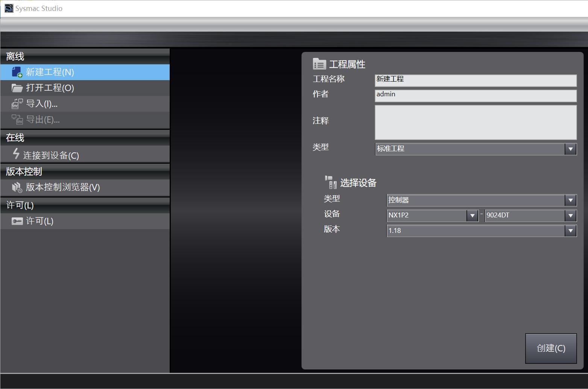Click the 许可(L) section header
Viewport: 588px width, 389px height.
tap(85, 205)
